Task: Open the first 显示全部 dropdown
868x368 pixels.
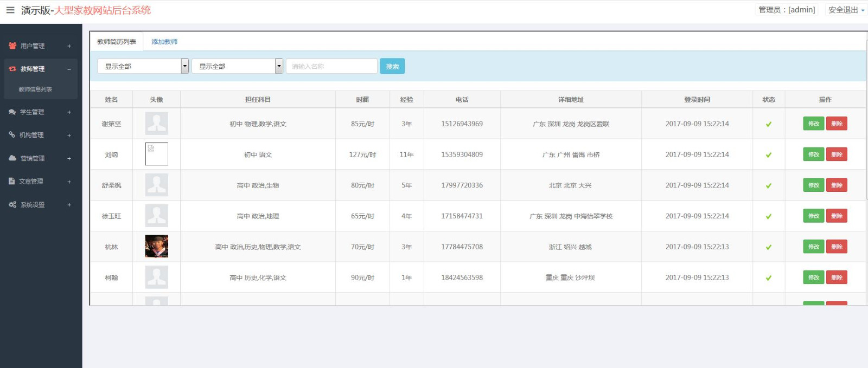Action: 143,66
